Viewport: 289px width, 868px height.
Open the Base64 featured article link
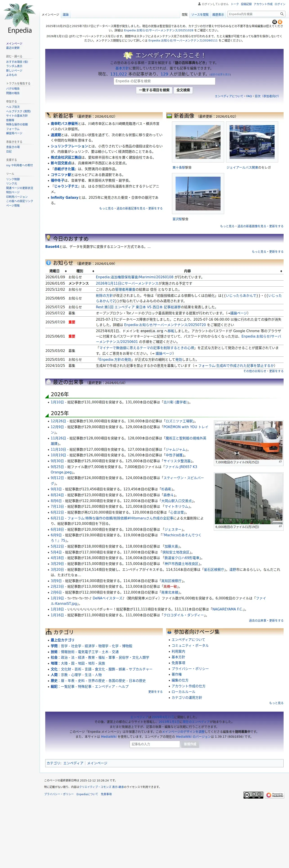pyautogui.click(x=52, y=247)
